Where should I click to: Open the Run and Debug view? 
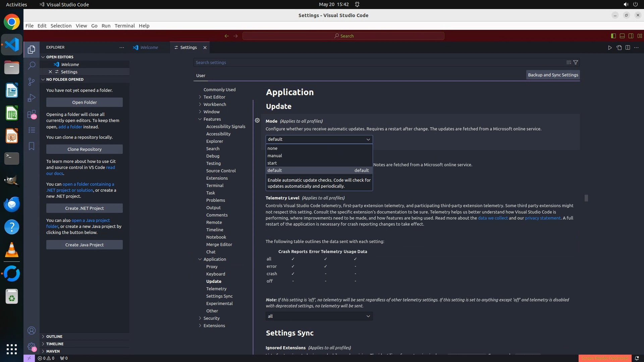pyautogui.click(x=32, y=98)
